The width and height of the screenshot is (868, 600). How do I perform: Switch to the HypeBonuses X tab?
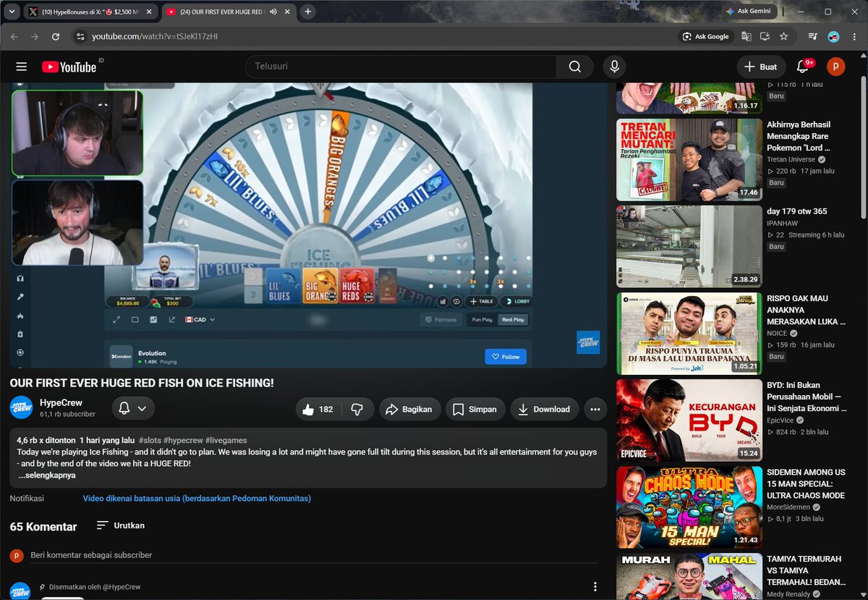pyautogui.click(x=90, y=12)
